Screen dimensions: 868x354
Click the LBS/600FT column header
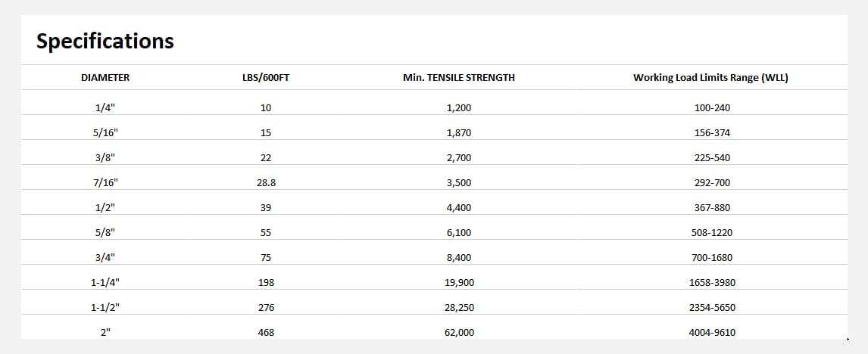265,77
